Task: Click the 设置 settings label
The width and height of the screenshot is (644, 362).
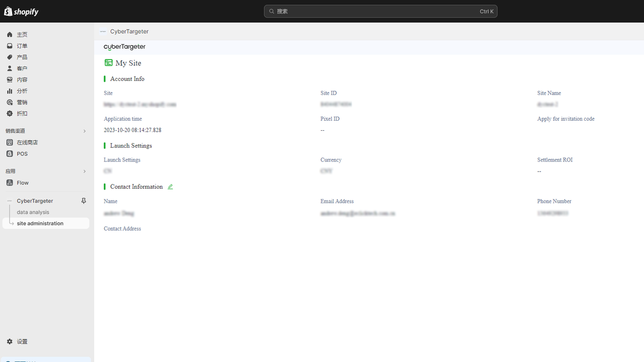Action: (22, 341)
